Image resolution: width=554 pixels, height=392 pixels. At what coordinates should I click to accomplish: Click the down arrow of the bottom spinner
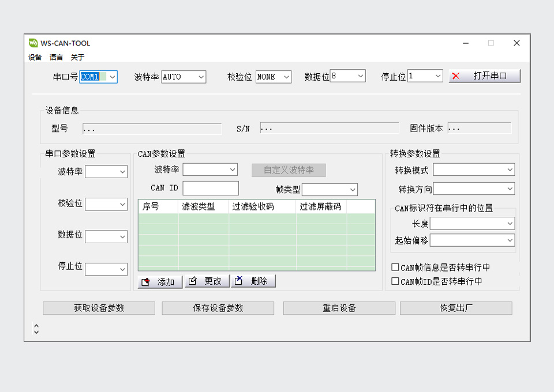click(x=36, y=332)
